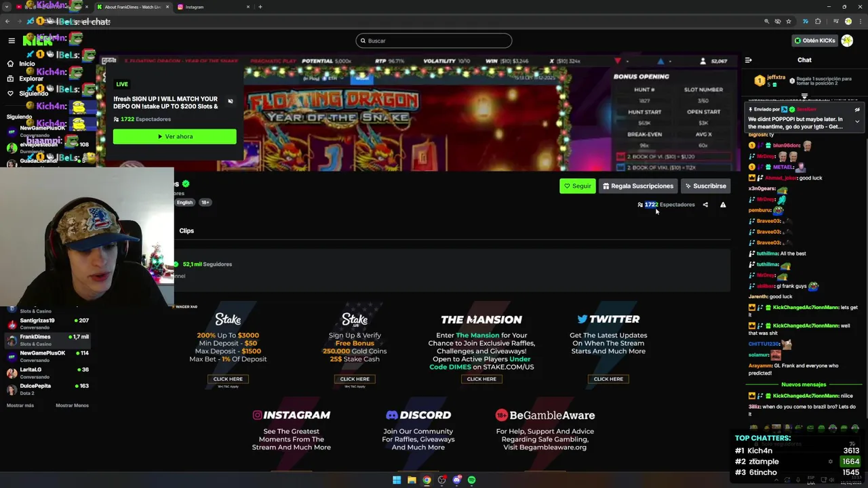Click jeffxtra in the gift leaderboard
The height and width of the screenshot is (488, 868).
coord(776,77)
